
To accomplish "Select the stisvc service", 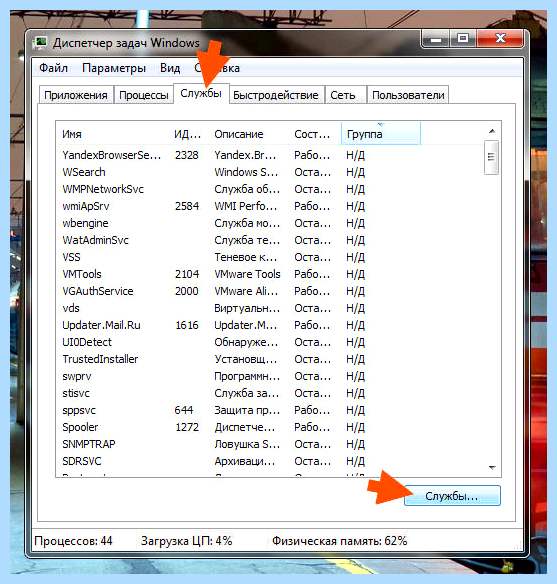I will click(x=271, y=393).
